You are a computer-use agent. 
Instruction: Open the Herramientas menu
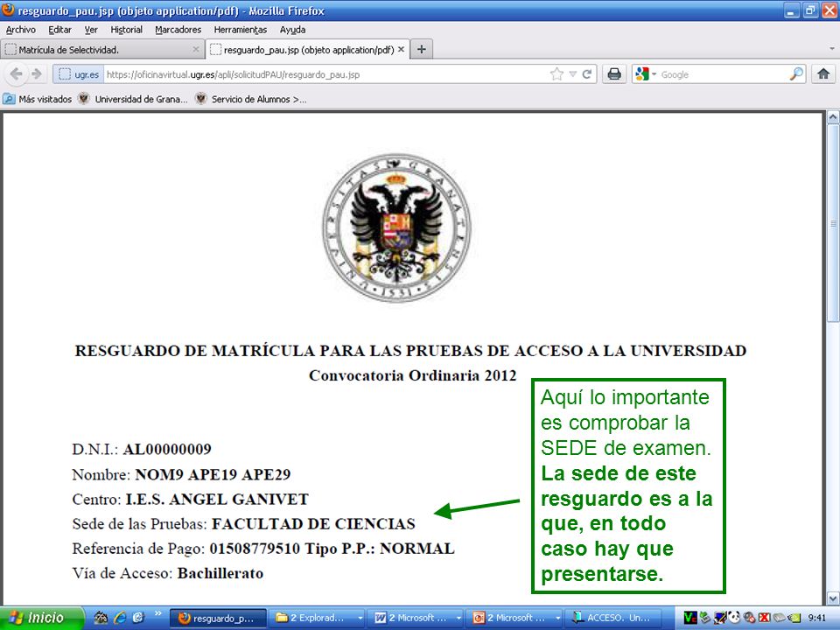tap(240, 30)
